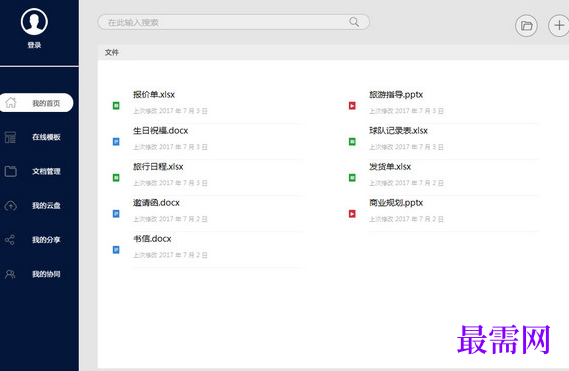Open file 书信.docx
This screenshot has width=569, height=371.
point(152,238)
